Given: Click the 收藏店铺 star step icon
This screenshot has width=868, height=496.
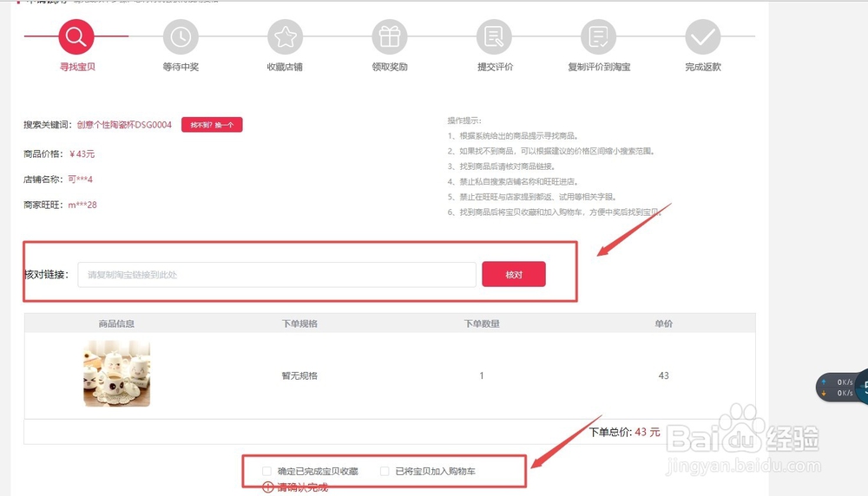Looking at the screenshot, I should click(285, 36).
